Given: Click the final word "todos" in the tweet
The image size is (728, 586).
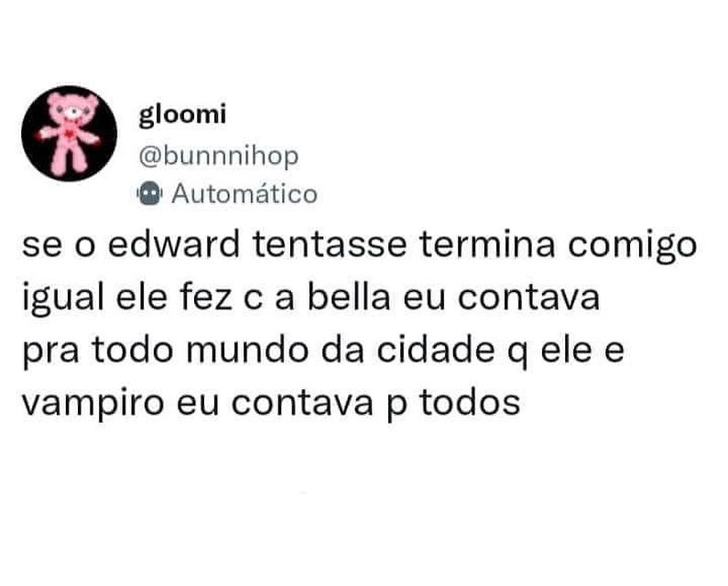Looking at the screenshot, I should [x=470, y=402].
